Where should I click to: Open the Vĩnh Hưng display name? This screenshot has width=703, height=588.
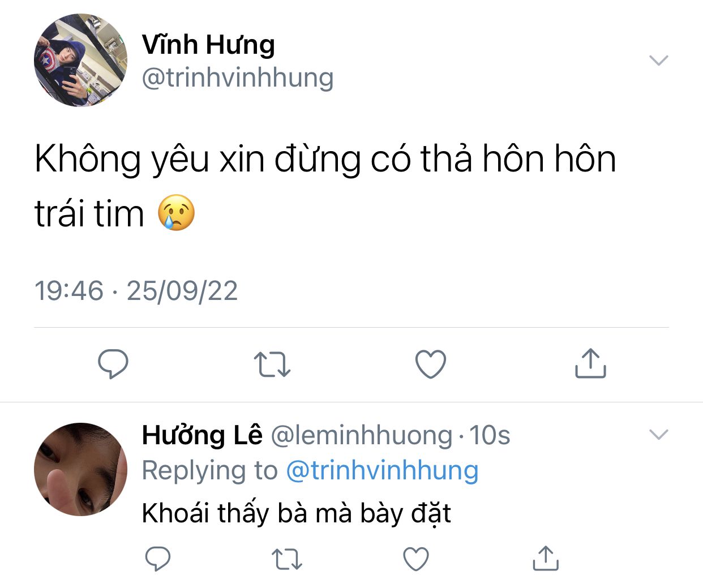click(x=208, y=45)
